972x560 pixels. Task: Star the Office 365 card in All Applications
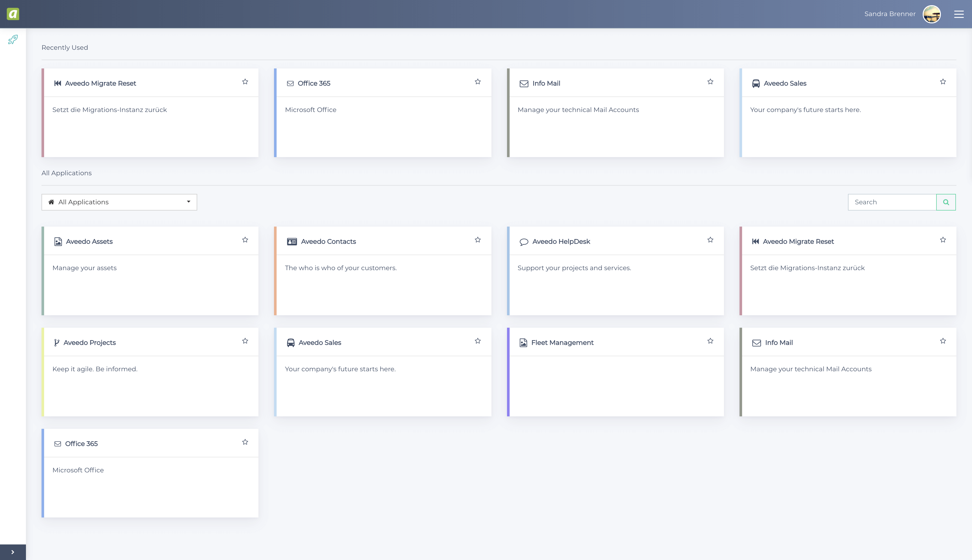tap(245, 442)
